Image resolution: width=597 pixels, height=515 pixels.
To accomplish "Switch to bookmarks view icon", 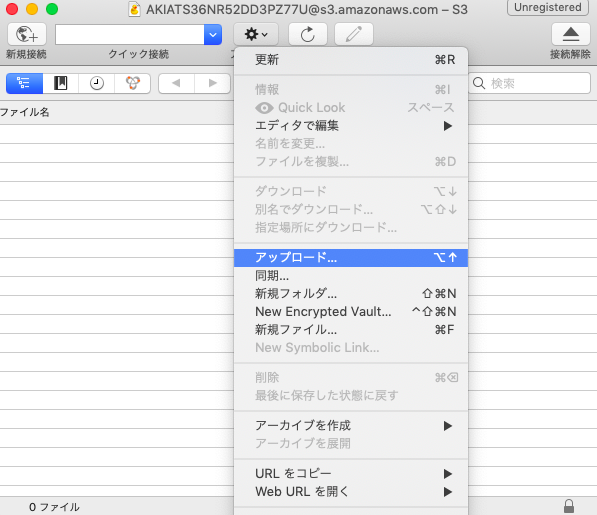I will (x=61, y=83).
